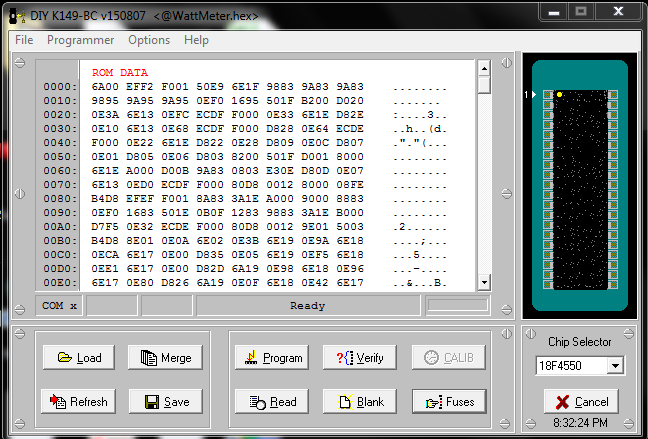This screenshot has width=648, height=439.
Task: Start chip programming with Program button
Action: [271, 357]
